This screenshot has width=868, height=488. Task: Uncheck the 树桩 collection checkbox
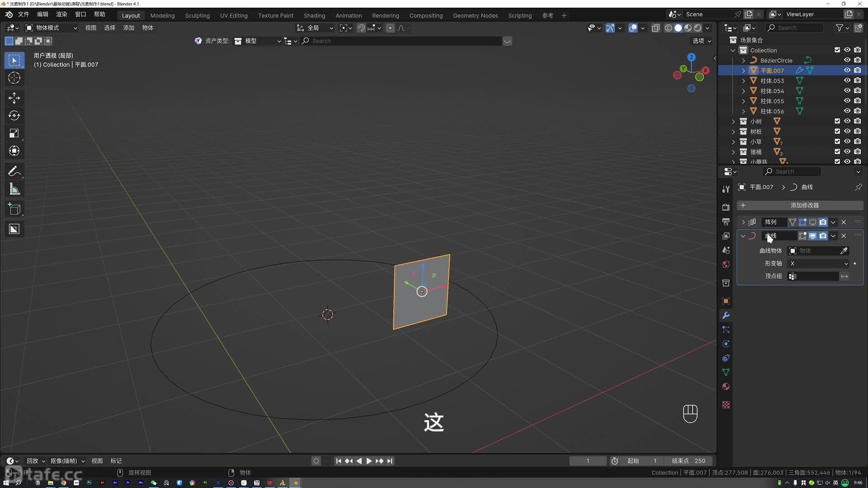point(837,131)
